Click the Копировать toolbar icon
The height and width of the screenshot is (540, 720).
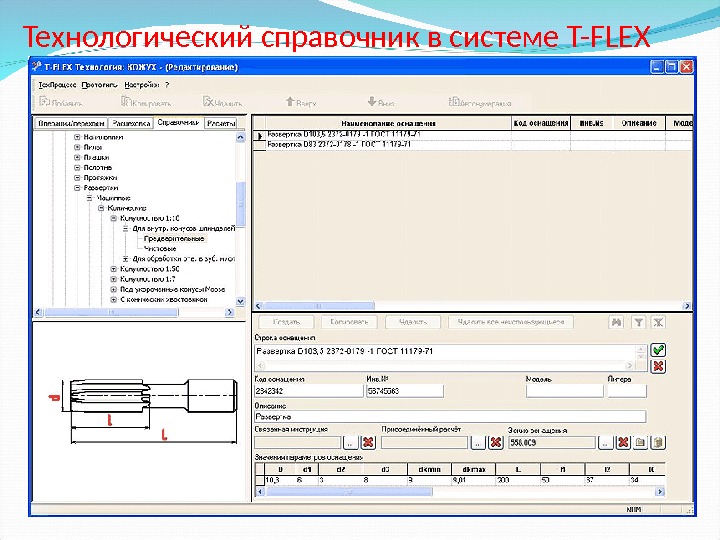[x=125, y=101]
